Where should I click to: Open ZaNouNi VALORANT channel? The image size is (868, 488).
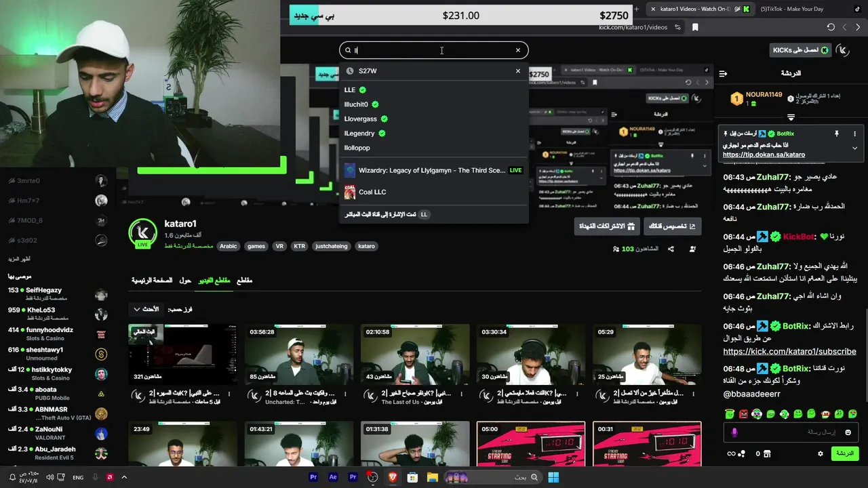point(58,433)
